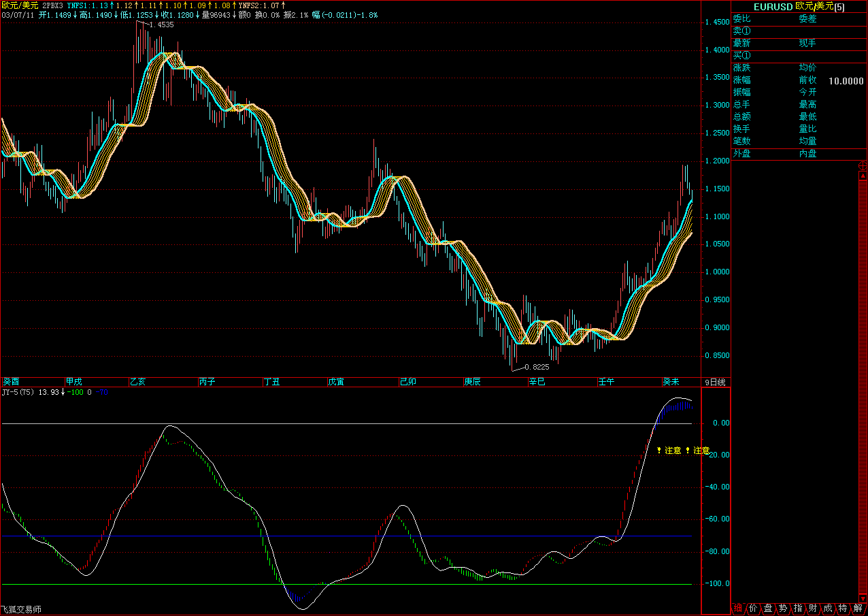Screen dimensions: 868x616
Task: Switch to the 价 tab
Action: (x=753, y=608)
